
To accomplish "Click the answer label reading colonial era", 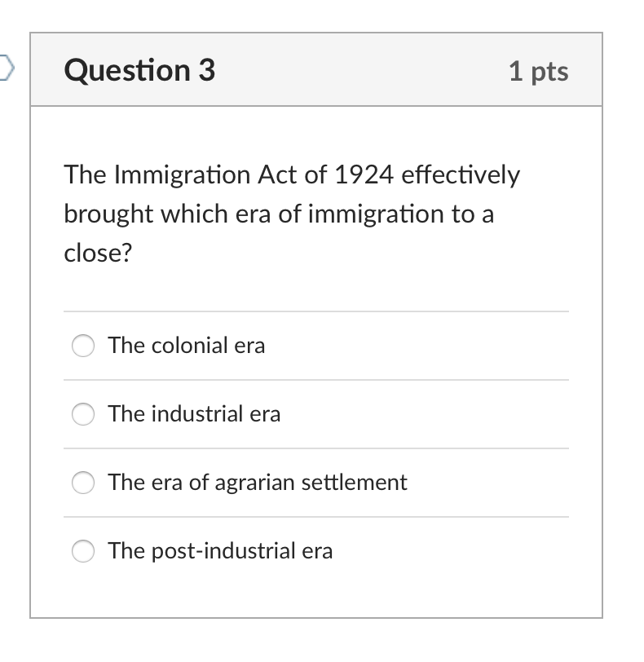I will click(187, 346).
